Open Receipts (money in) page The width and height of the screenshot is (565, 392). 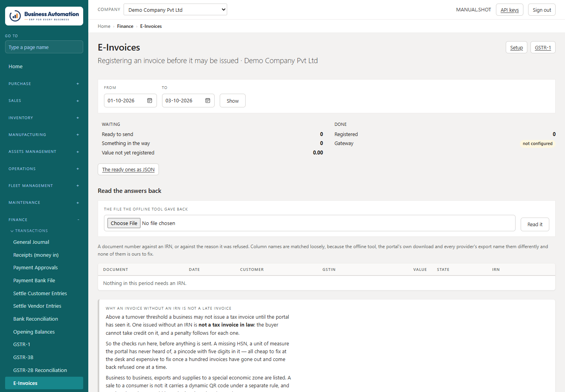(44, 255)
